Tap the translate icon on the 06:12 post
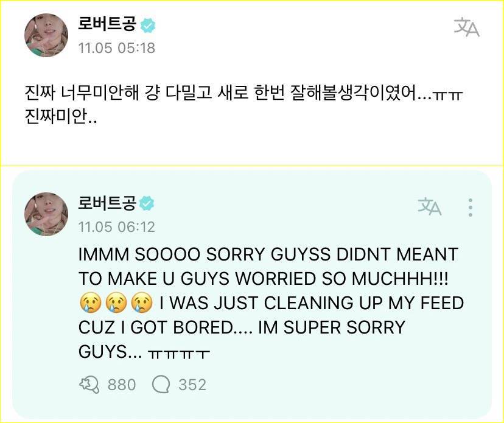Screen dimensions: 504x423 pyautogui.click(x=429, y=206)
